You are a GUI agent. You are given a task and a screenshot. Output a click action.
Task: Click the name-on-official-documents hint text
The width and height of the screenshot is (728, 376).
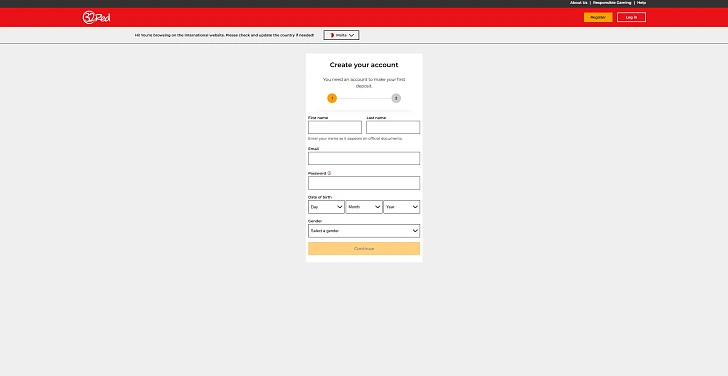pos(355,138)
